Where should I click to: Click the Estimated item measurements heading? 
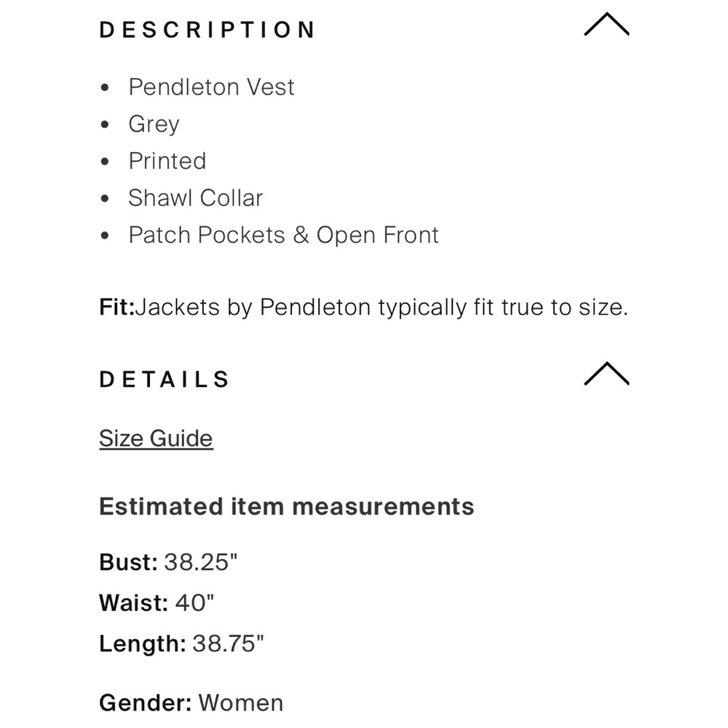(286, 507)
